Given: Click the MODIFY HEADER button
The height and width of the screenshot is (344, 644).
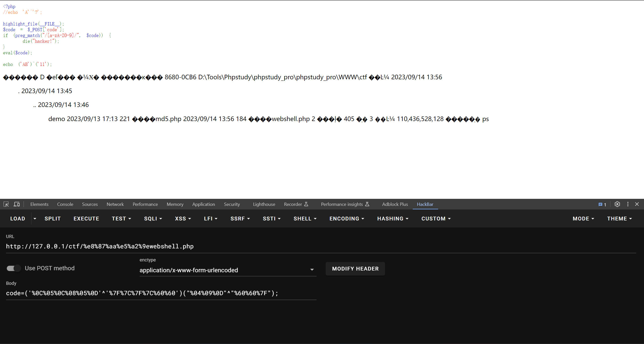Looking at the screenshot, I should (355, 269).
